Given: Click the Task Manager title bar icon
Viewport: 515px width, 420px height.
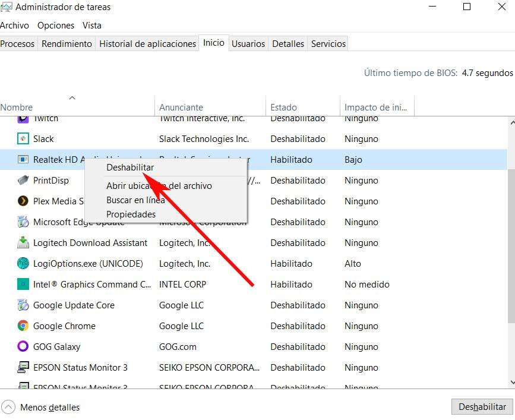Looking at the screenshot, I should (x=7, y=7).
